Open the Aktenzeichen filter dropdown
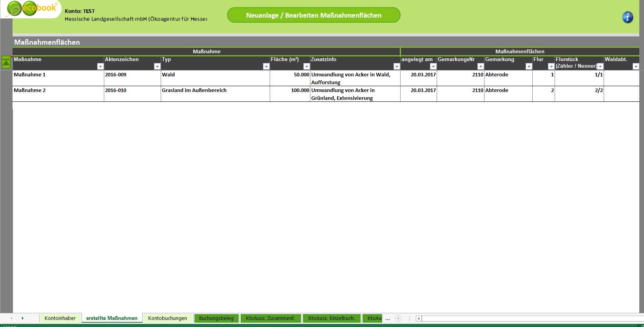The image size is (644, 327). pyautogui.click(x=157, y=67)
